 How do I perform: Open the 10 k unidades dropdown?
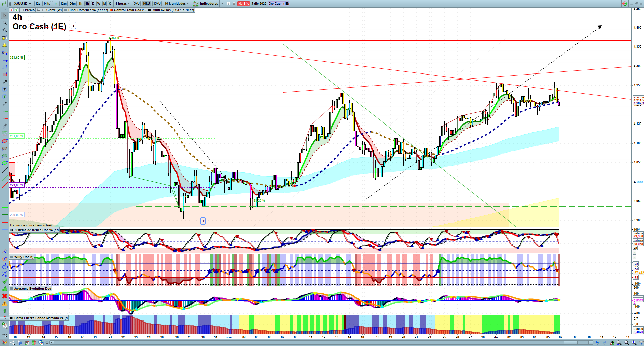(x=177, y=4)
